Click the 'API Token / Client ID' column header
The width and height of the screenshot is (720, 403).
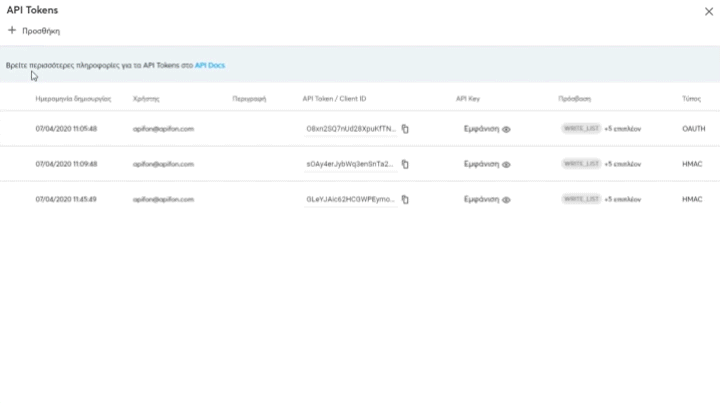(x=334, y=100)
